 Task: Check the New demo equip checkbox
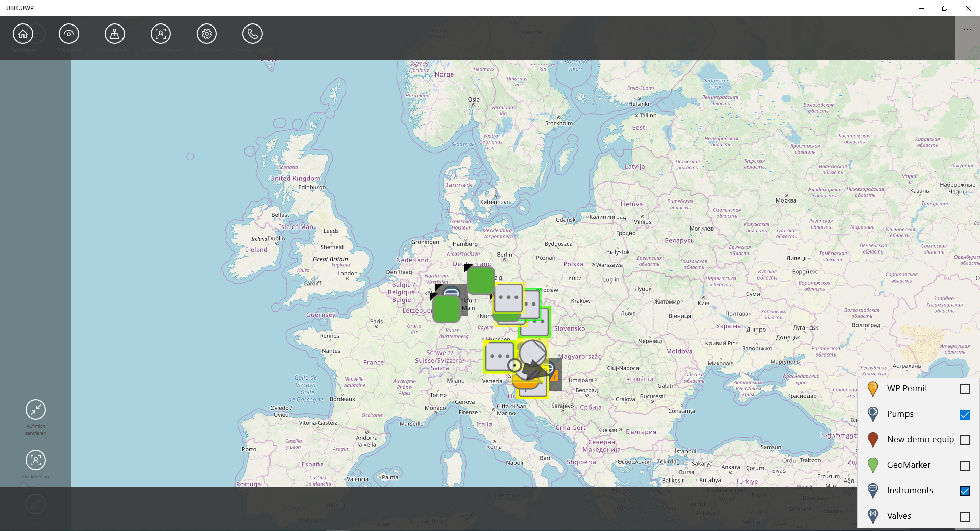pos(964,440)
